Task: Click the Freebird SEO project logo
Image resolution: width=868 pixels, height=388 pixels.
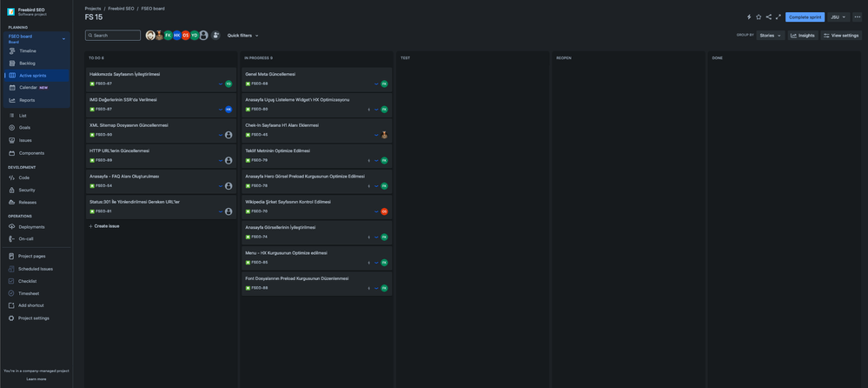Action: click(x=11, y=11)
